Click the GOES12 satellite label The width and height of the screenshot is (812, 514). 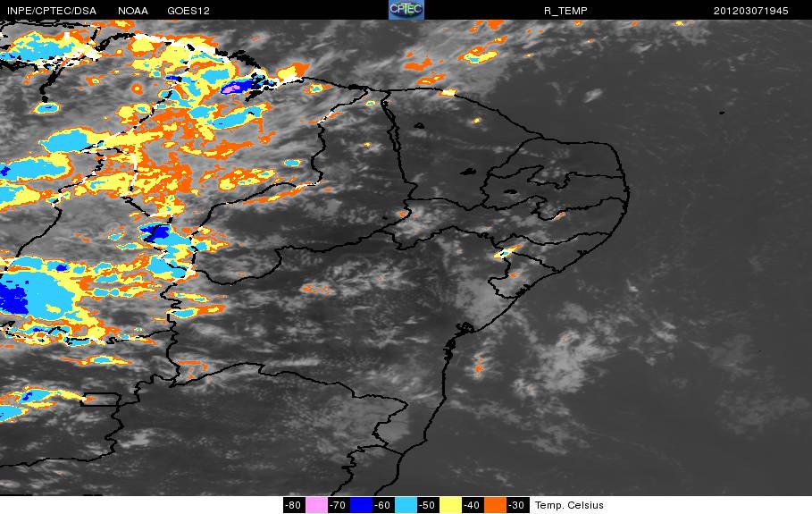188,11
